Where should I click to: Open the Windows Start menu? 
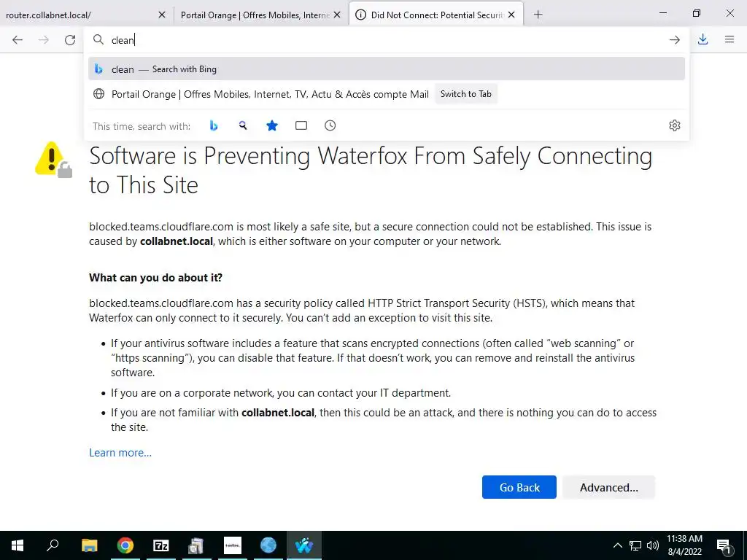coord(18,545)
